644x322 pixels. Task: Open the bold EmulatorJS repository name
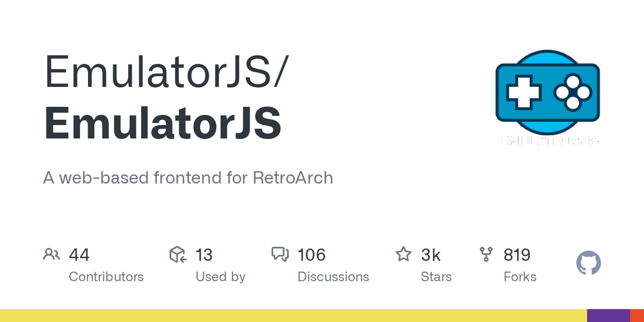[x=163, y=123]
